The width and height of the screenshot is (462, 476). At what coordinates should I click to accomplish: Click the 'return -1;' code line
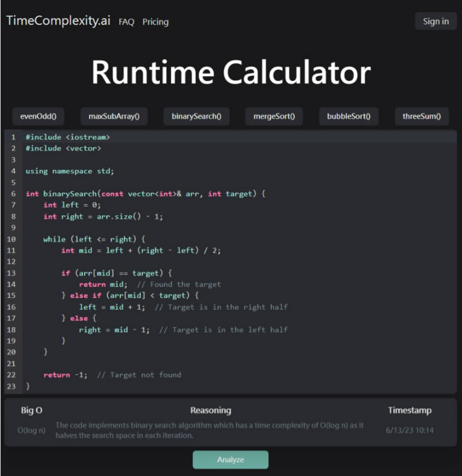65,375
